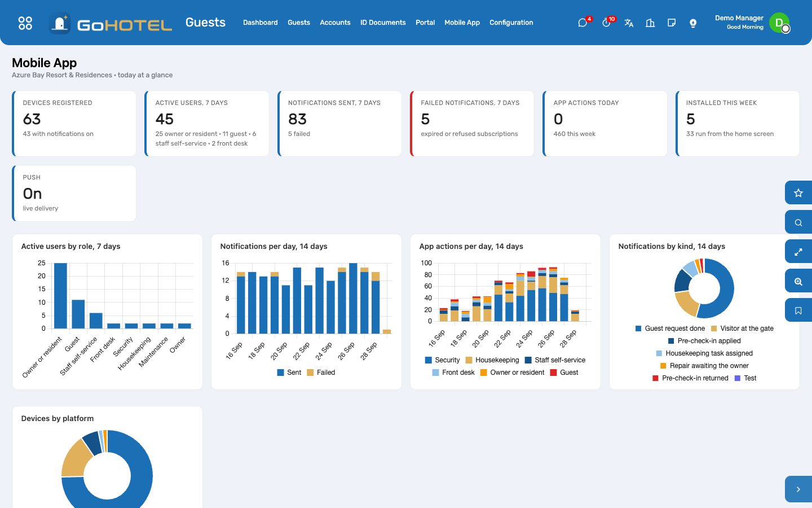
Task: Open activities timer icon with 10 badge
Action: 607,23
